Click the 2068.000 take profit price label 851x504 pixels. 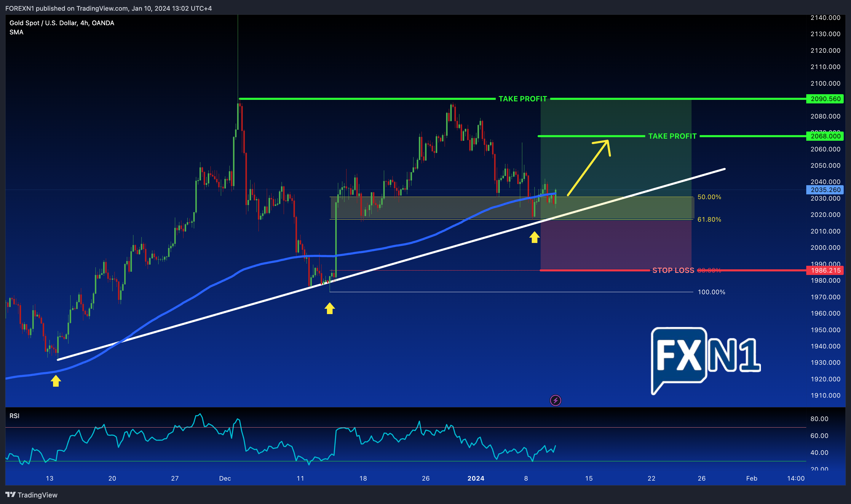pyautogui.click(x=825, y=136)
